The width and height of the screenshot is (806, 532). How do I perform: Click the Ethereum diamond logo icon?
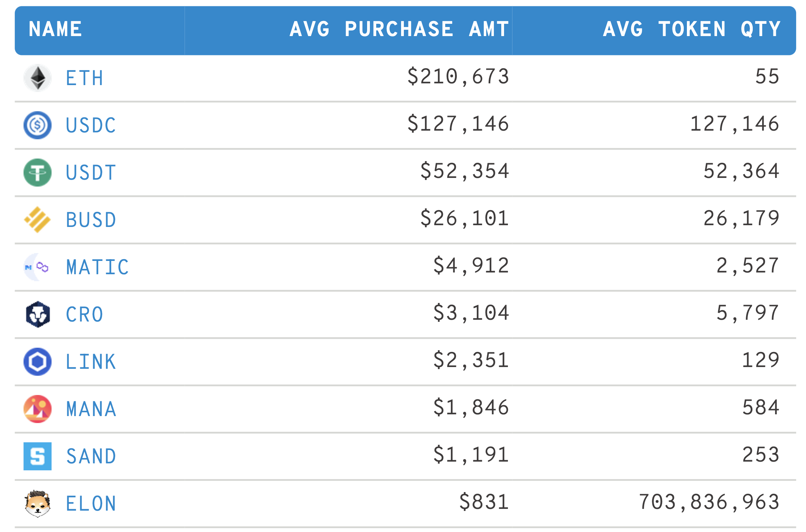tap(37, 78)
